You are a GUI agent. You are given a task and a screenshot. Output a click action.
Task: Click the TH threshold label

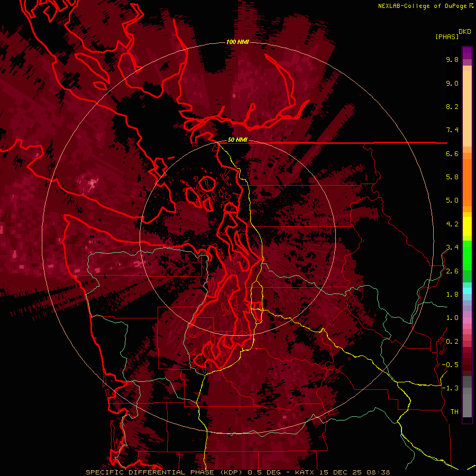tap(454, 412)
